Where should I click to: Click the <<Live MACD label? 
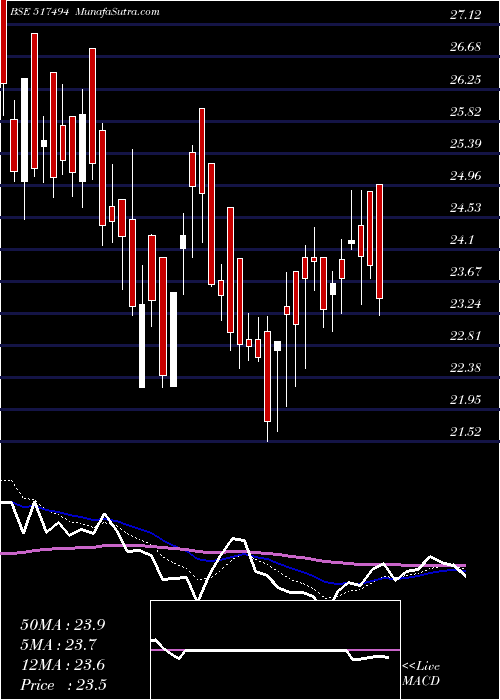point(421,674)
